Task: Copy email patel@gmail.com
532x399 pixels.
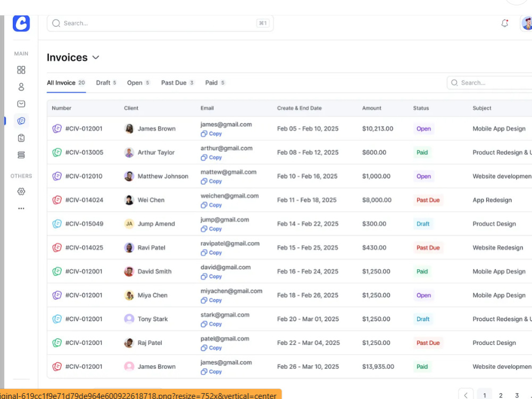Action: coord(211,348)
